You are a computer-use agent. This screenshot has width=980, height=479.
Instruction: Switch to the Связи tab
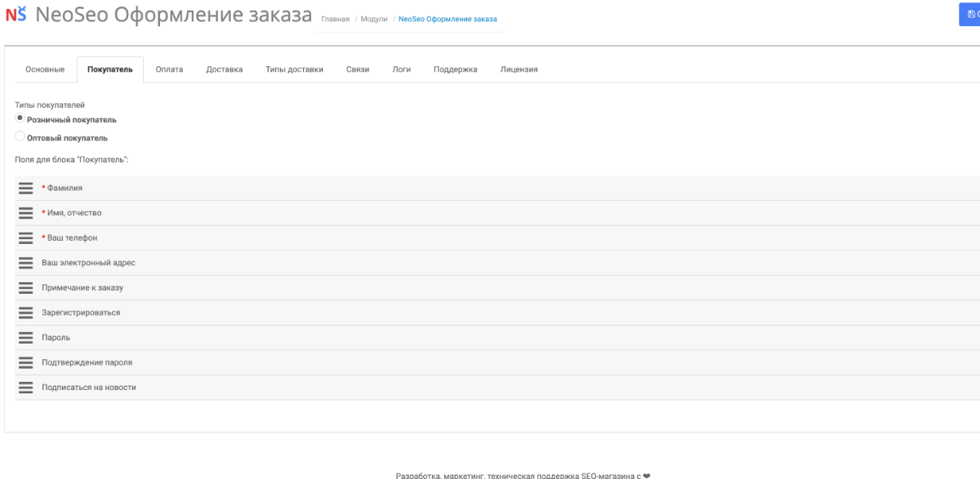coord(358,69)
